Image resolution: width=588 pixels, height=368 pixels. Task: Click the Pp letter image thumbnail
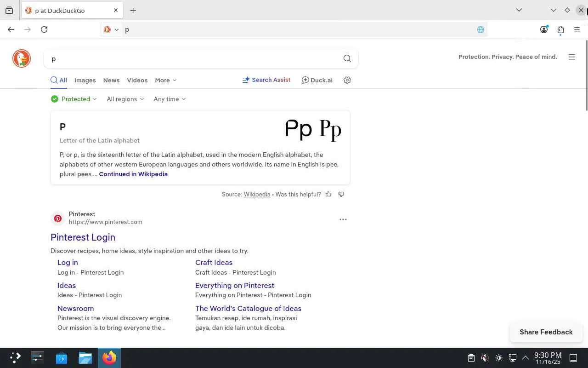pyautogui.click(x=313, y=129)
